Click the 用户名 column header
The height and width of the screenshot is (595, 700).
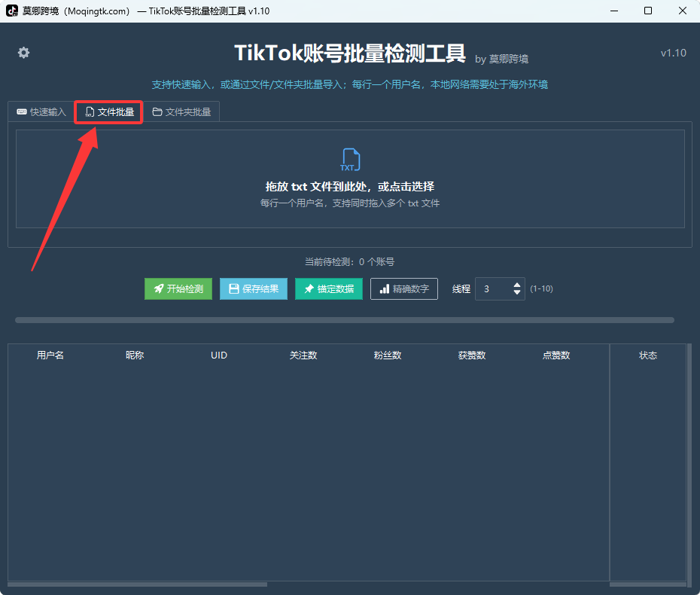pyautogui.click(x=50, y=355)
